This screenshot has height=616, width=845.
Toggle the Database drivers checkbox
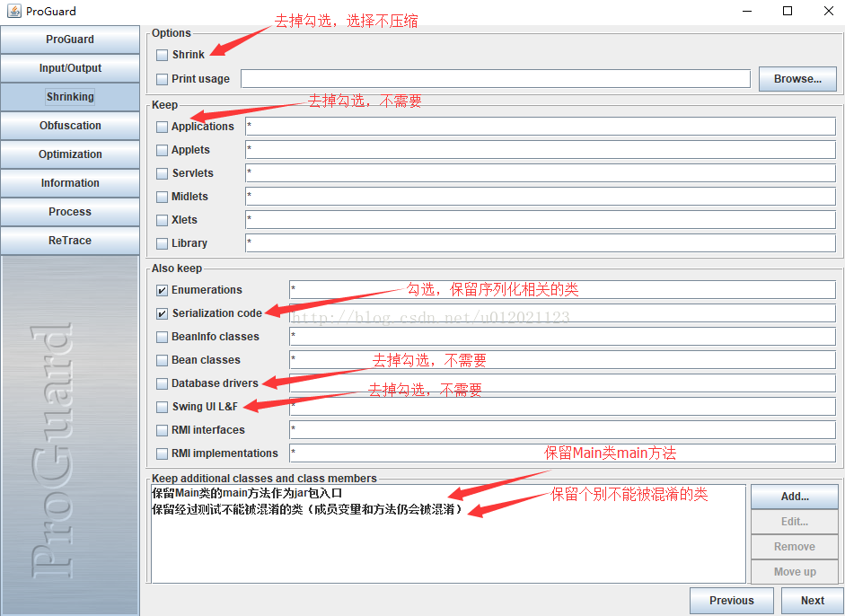click(x=162, y=383)
